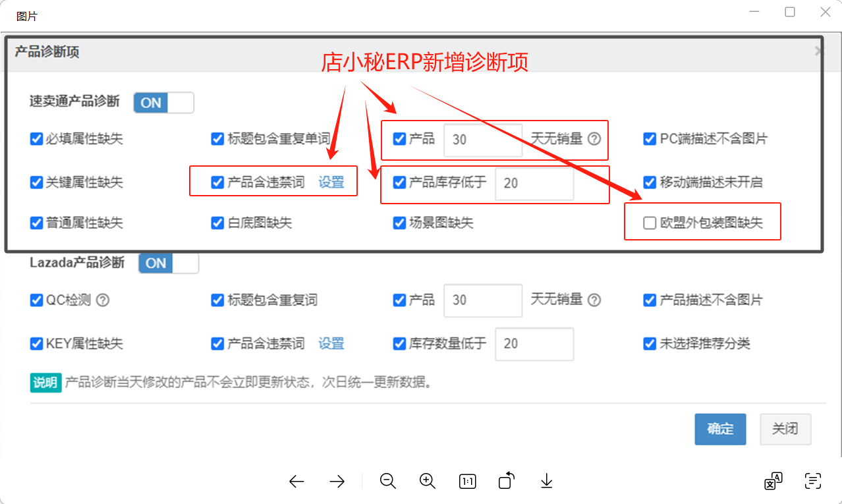The height and width of the screenshot is (504, 842).
Task: Uncheck 产品描述不含图片 checkbox
Action: (650, 300)
